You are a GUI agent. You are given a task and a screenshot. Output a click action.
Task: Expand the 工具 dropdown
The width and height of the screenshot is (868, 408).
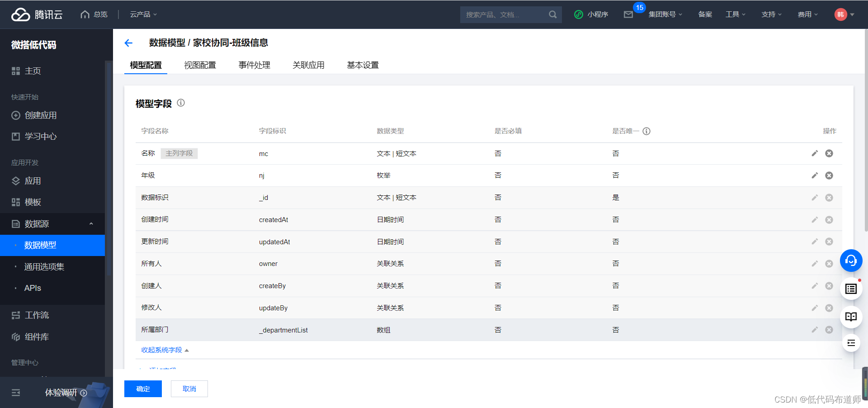(x=736, y=14)
